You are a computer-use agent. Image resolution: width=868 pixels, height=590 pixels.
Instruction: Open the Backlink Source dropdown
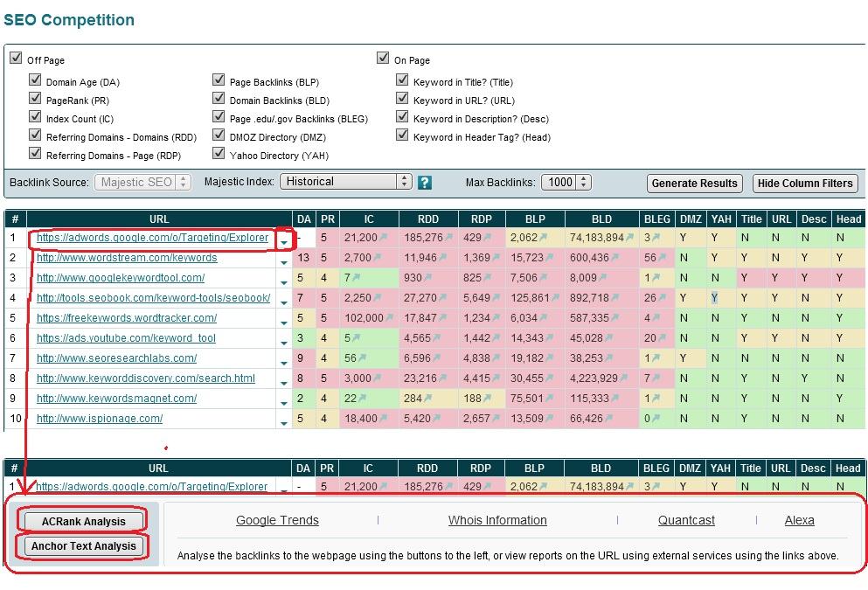[142, 182]
